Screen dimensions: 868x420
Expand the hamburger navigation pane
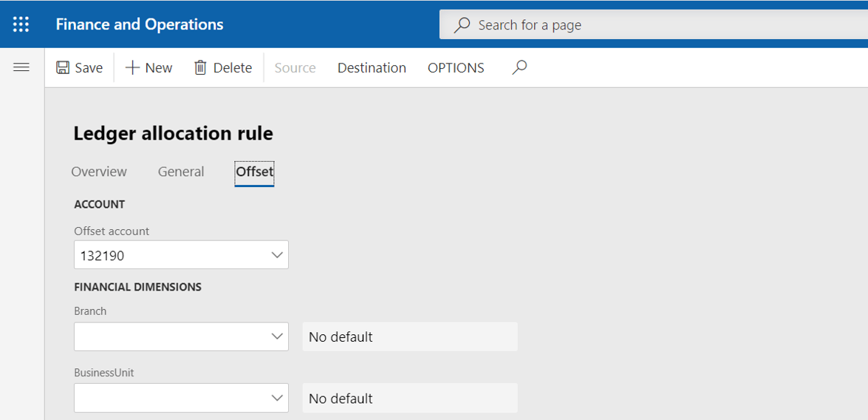(21, 67)
